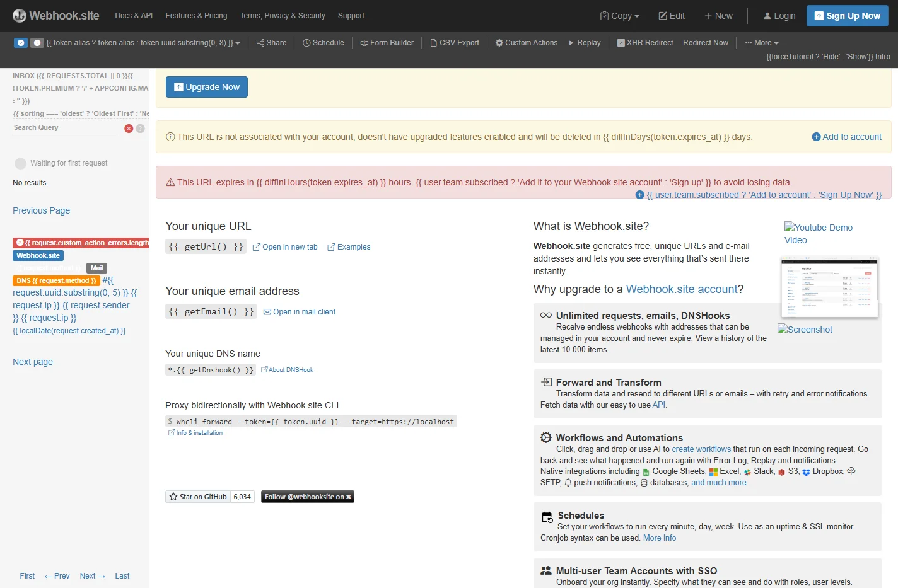Select the gray Mail badge
The image size is (898, 588).
[x=97, y=268]
